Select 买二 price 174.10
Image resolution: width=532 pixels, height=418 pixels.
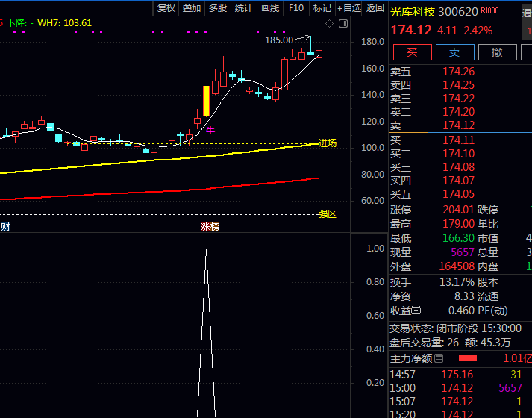[458, 154]
